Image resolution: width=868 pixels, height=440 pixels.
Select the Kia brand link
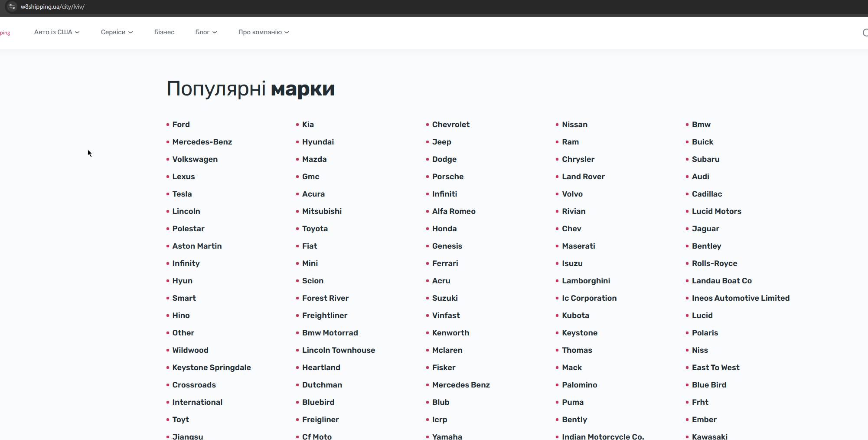point(308,125)
